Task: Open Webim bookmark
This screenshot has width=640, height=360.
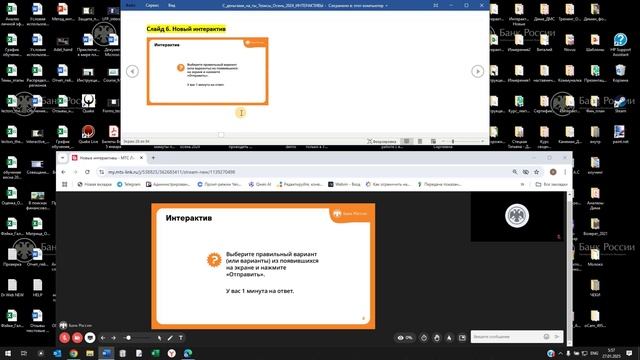Action: click(x=344, y=184)
